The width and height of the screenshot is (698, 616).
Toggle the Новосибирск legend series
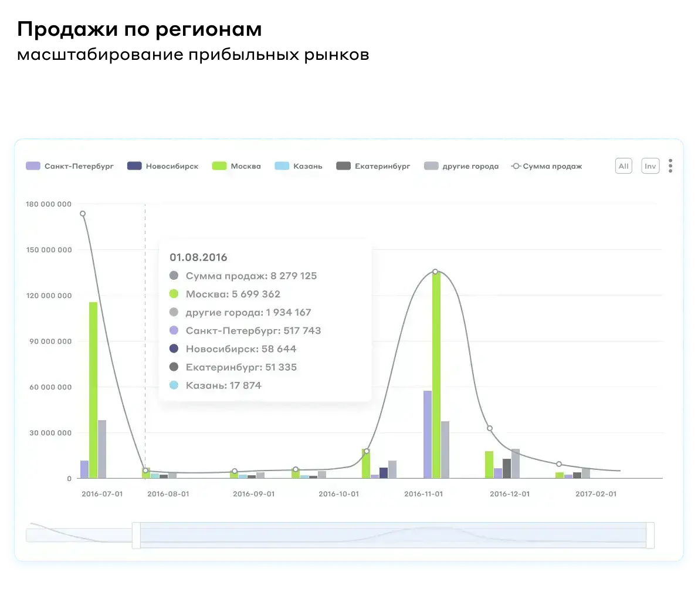coord(162,166)
